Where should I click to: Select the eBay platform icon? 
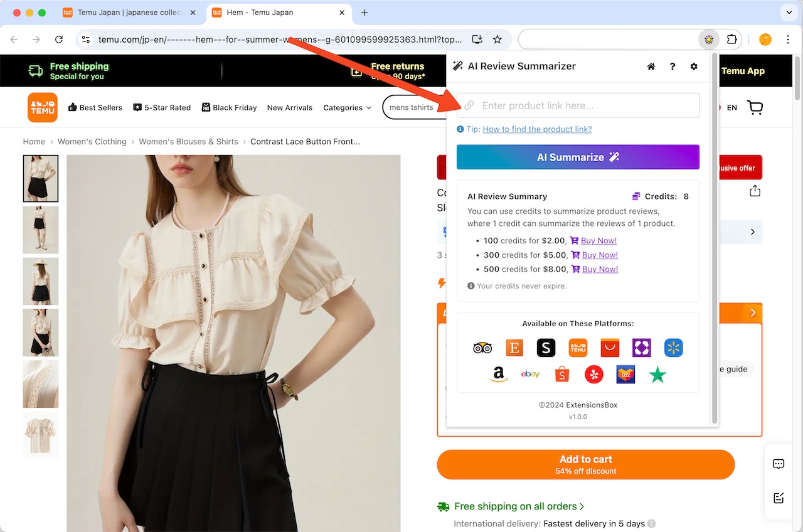[530, 373]
